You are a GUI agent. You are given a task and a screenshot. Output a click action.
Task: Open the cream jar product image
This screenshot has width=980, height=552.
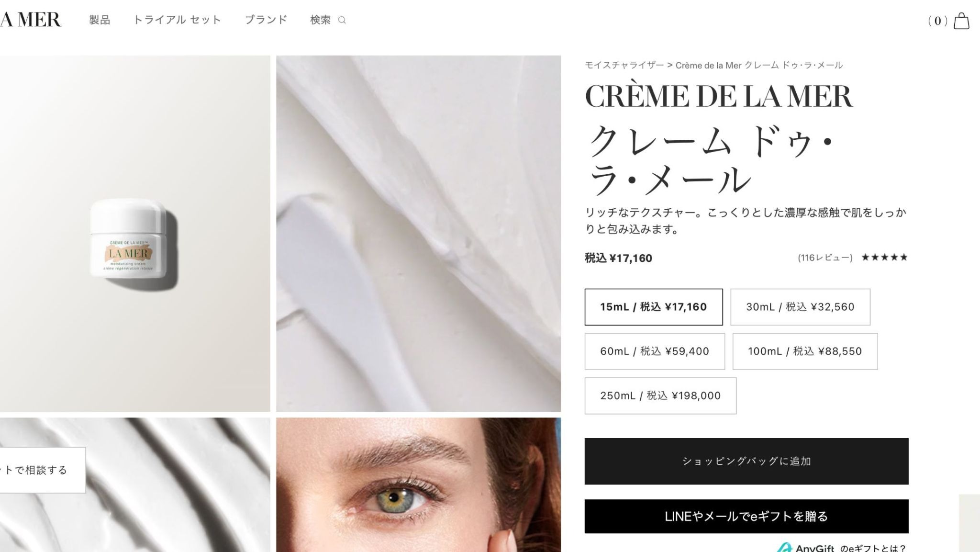click(x=135, y=234)
